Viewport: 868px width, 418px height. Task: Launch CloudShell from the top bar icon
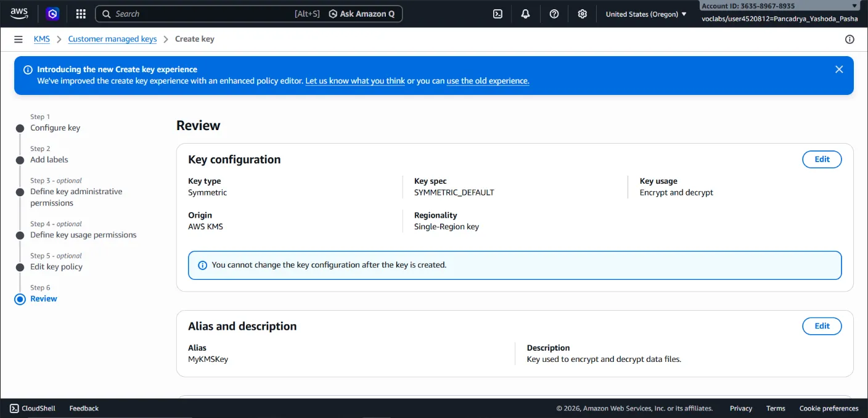(x=497, y=14)
